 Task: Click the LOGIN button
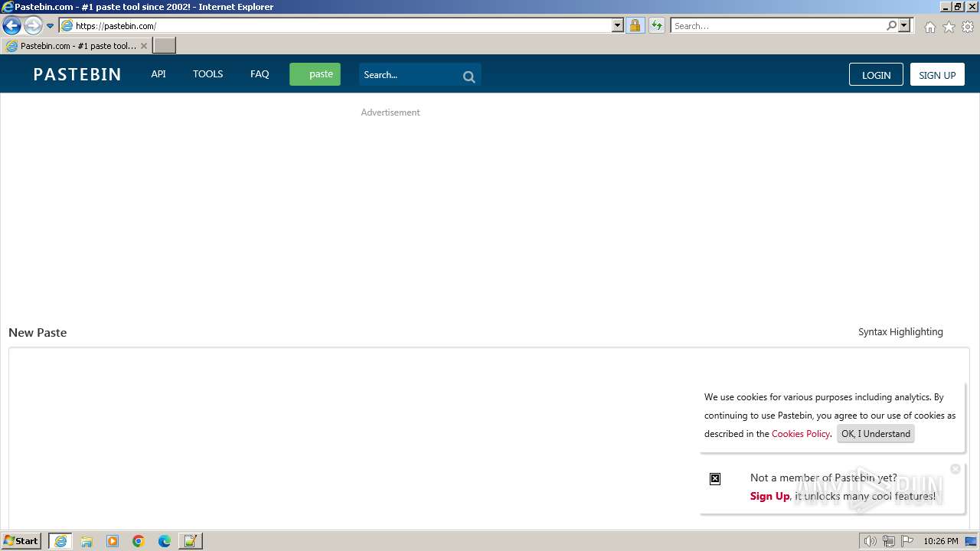coord(876,74)
